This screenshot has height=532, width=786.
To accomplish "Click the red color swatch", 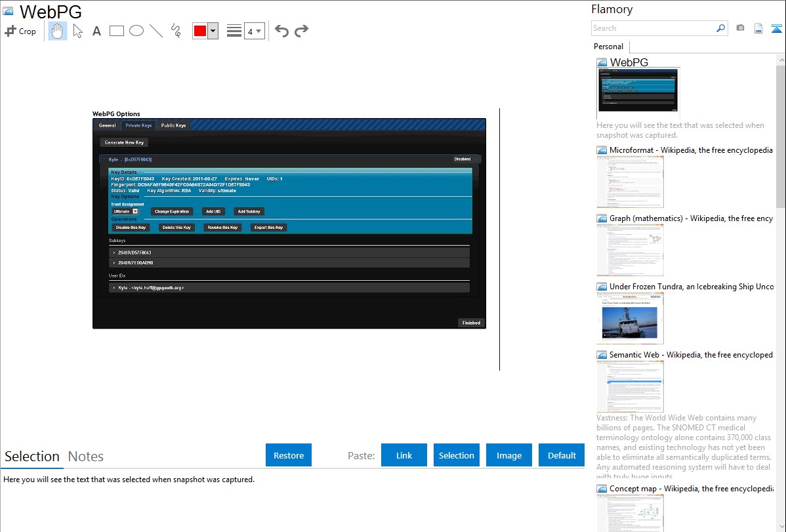I will [x=200, y=31].
